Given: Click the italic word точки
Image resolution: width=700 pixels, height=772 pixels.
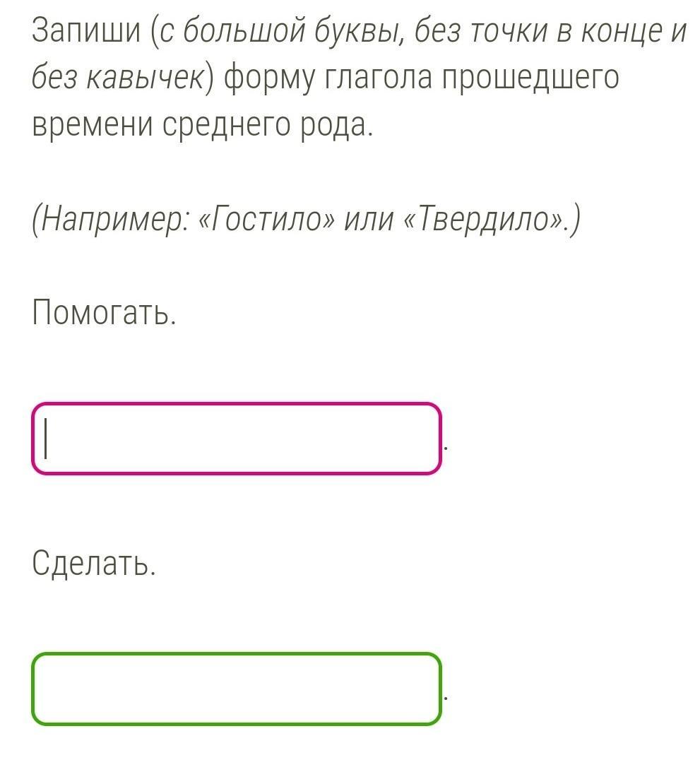Looking at the screenshot, I should 509,31.
